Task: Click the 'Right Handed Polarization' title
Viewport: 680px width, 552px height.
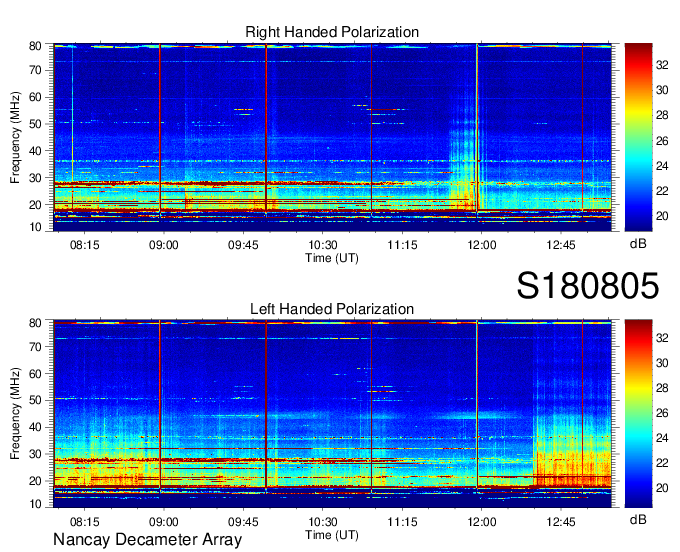Action: [332, 32]
